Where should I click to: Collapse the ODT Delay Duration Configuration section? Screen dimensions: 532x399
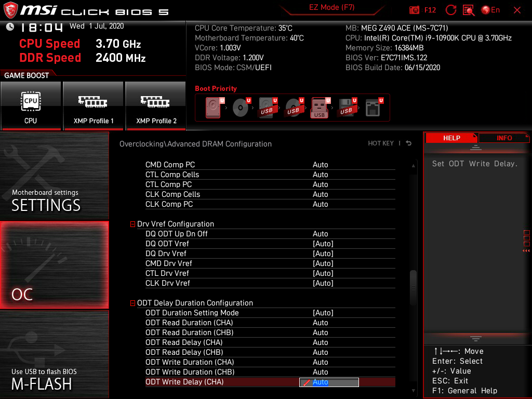132,303
